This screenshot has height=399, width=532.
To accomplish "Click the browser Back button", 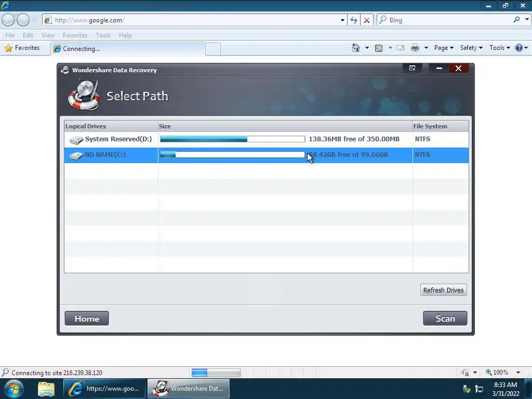I will [8, 20].
